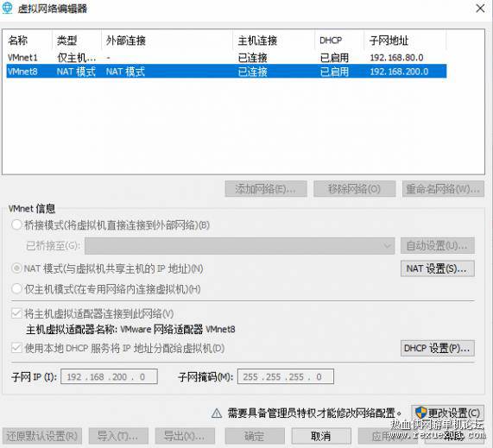
Task: Toggle 使用本地 DHCP 服务 checkbox
Action: [x=16, y=348]
